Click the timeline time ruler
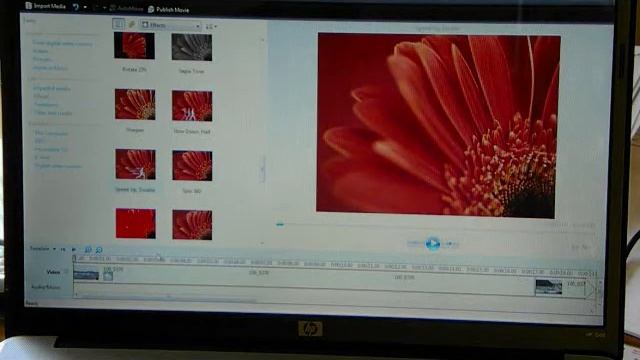The height and width of the screenshot is (360, 640). [x=335, y=264]
